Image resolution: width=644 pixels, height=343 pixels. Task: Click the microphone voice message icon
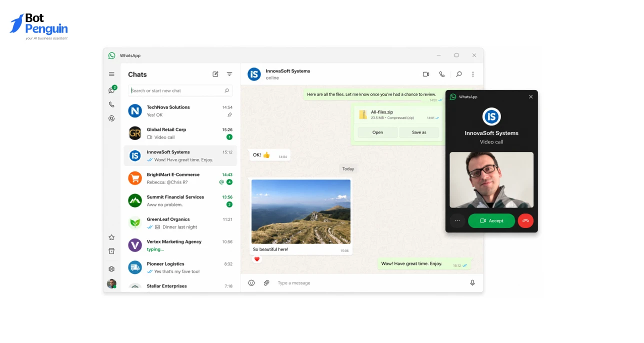[x=472, y=283]
